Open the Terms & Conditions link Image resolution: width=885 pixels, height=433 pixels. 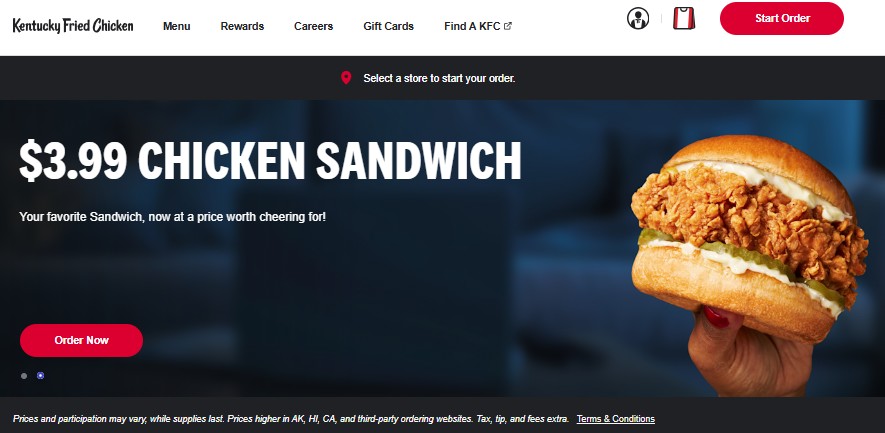[x=616, y=419]
